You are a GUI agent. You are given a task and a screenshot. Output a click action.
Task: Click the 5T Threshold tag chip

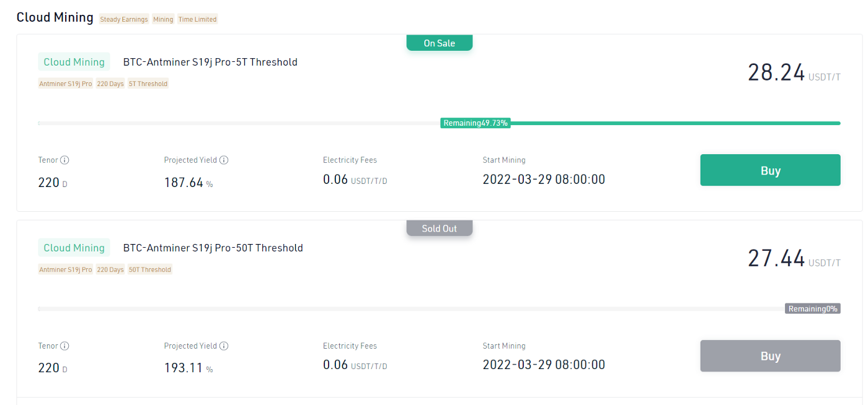pos(148,84)
